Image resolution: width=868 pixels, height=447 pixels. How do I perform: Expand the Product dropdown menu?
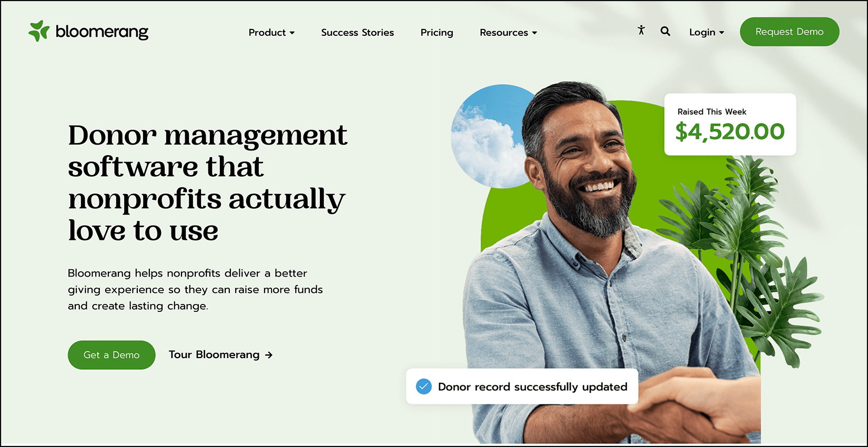[271, 33]
